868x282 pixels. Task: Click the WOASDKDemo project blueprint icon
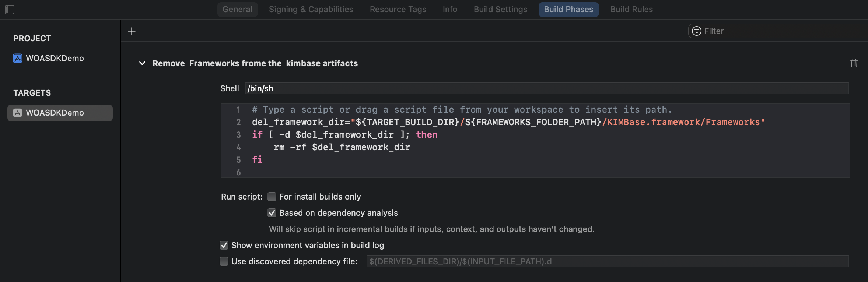pyautogui.click(x=18, y=59)
